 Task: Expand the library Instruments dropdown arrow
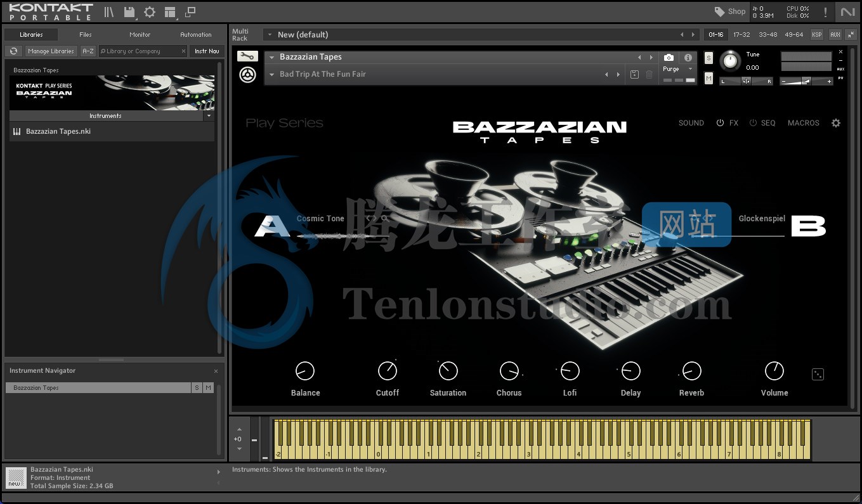click(209, 116)
